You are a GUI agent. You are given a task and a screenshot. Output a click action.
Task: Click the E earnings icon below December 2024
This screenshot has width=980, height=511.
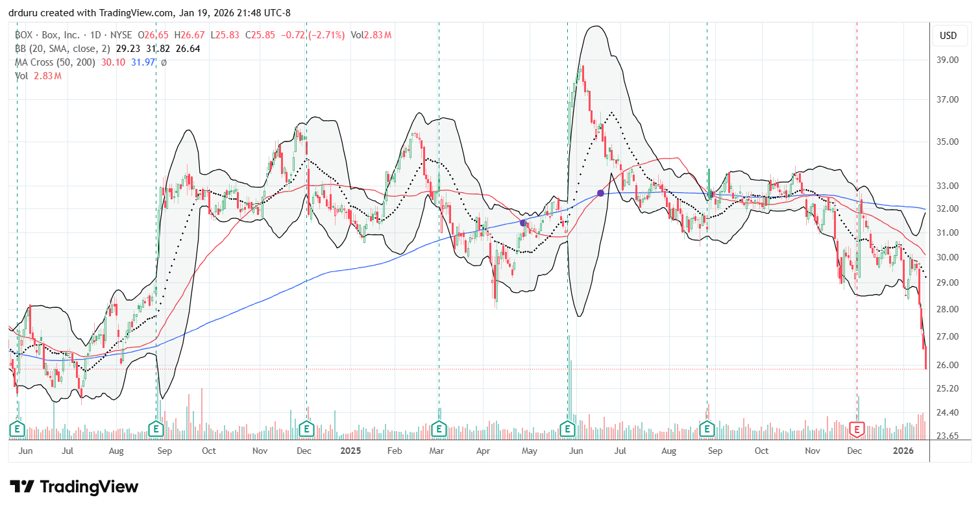coord(305,429)
